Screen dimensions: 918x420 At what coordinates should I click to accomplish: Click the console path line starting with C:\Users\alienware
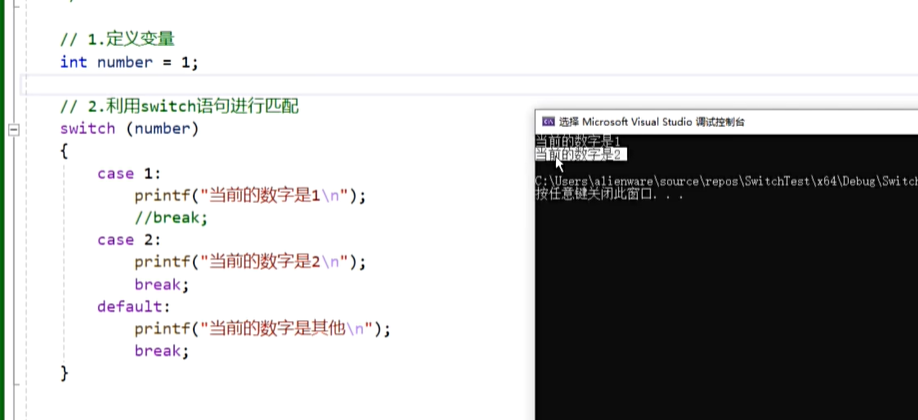tap(727, 182)
